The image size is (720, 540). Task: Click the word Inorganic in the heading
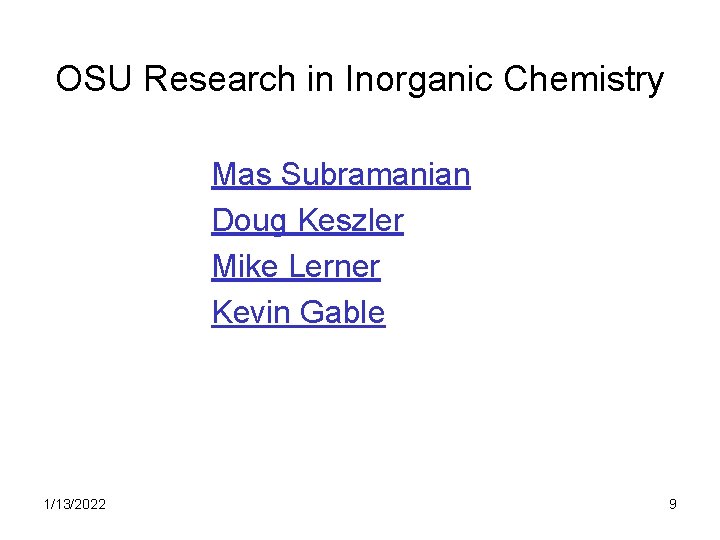tap(418, 79)
